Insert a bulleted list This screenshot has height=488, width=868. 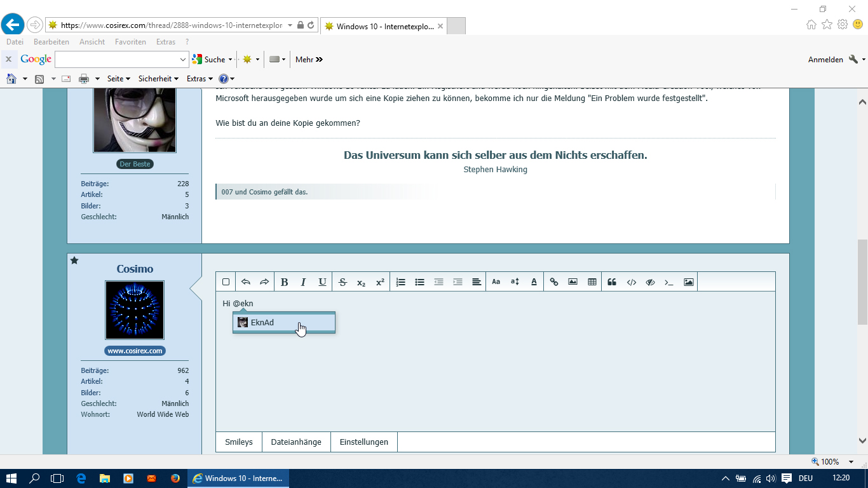click(x=419, y=282)
